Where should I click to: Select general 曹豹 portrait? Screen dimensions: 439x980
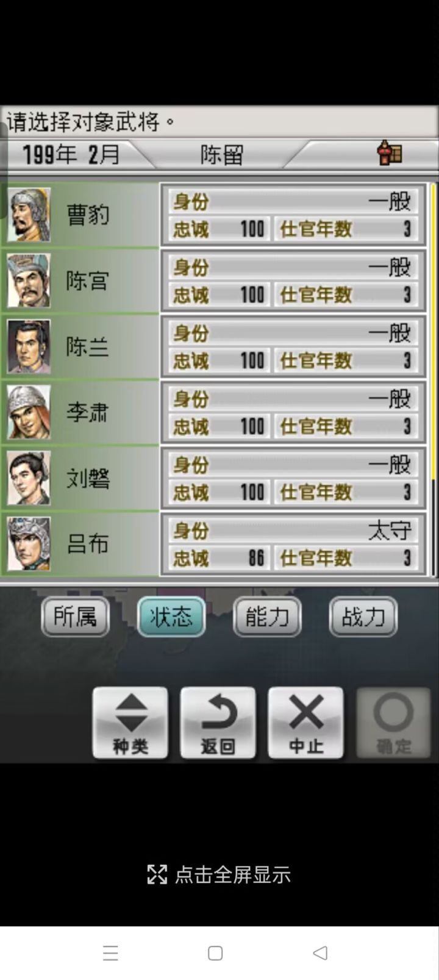point(29,215)
